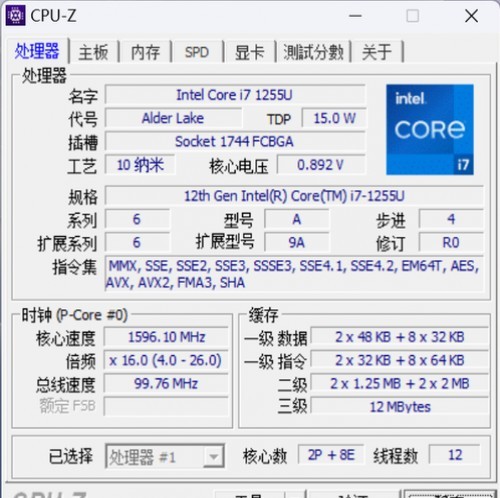Screen dimensions: 500x498
Task: Close the CPU-Z window
Action: pyautogui.click(x=471, y=16)
